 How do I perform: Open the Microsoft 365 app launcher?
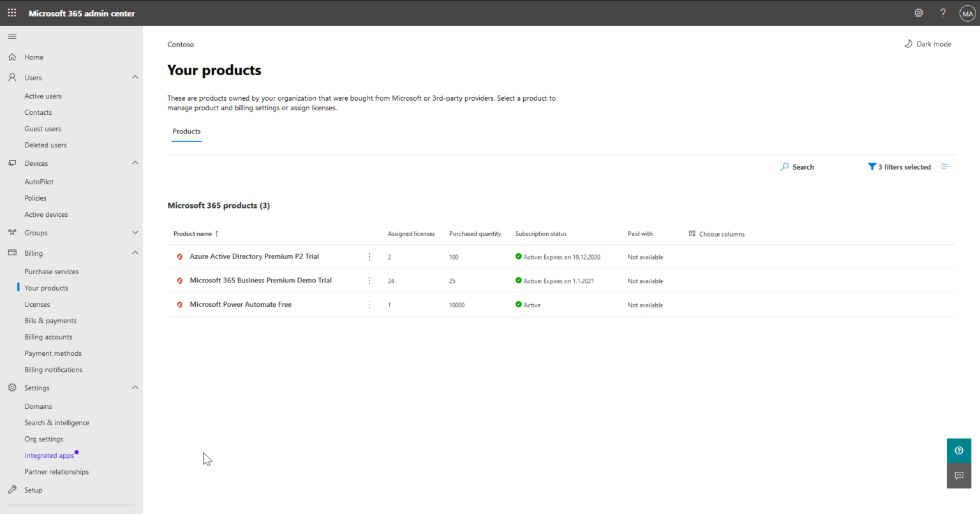click(11, 13)
